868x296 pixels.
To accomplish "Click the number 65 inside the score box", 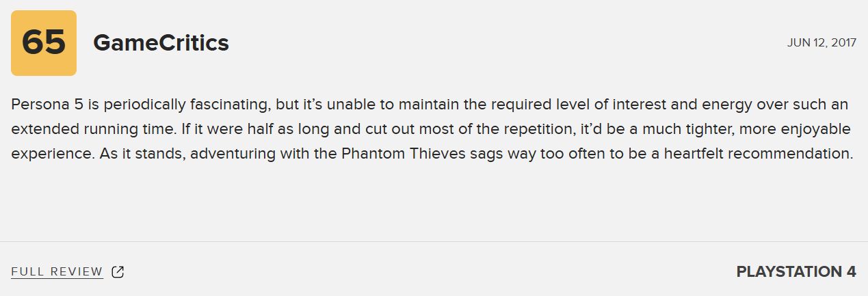I will [44, 43].
